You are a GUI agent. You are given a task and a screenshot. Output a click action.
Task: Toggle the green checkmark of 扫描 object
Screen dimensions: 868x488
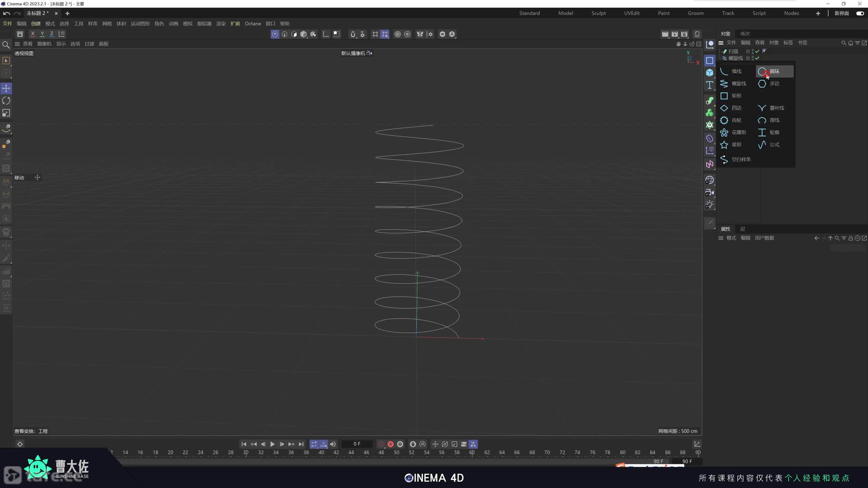pyautogui.click(x=757, y=52)
